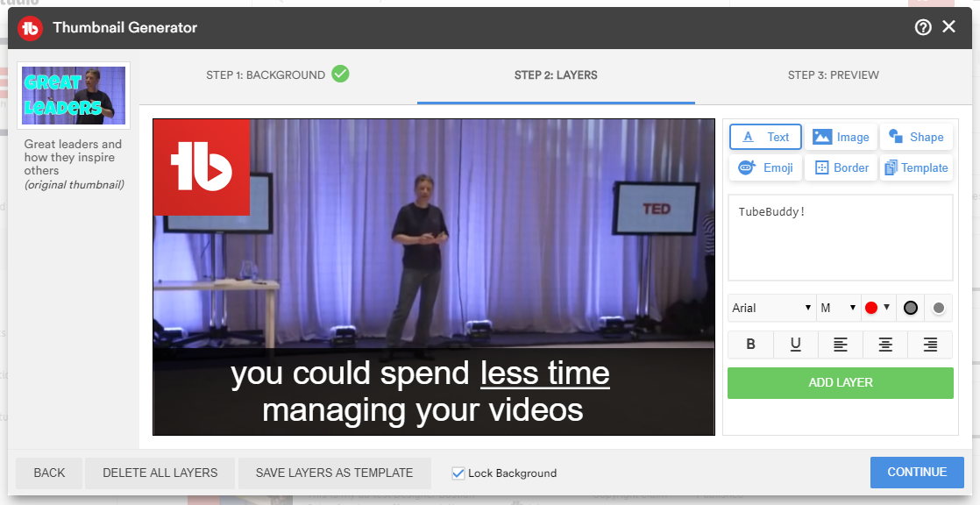Click the green Step 1 checkmark

(x=341, y=74)
